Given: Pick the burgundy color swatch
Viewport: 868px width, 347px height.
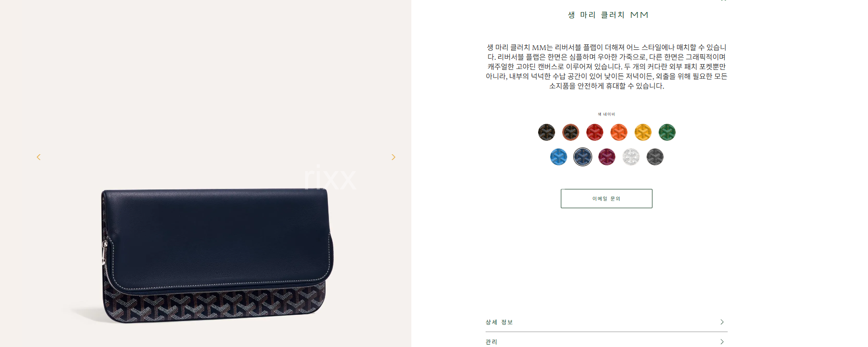Looking at the screenshot, I should 607,157.
